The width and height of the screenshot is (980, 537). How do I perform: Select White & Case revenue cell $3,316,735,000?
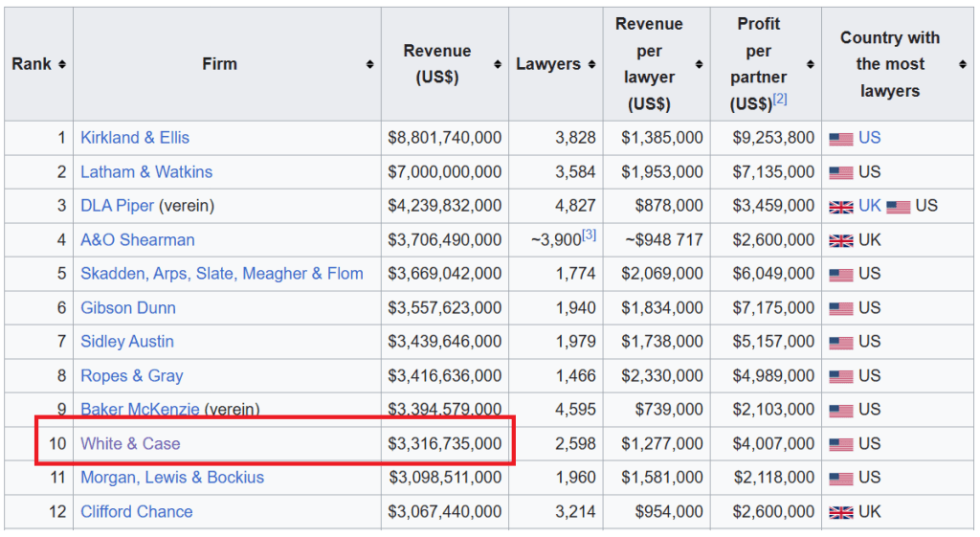(444, 443)
